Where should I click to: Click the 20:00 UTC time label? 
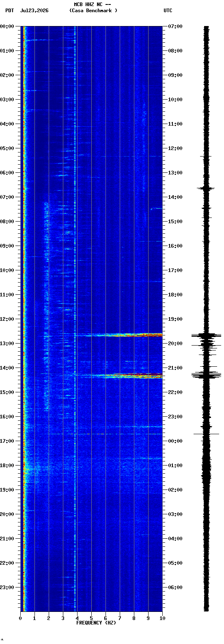click(175, 344)
